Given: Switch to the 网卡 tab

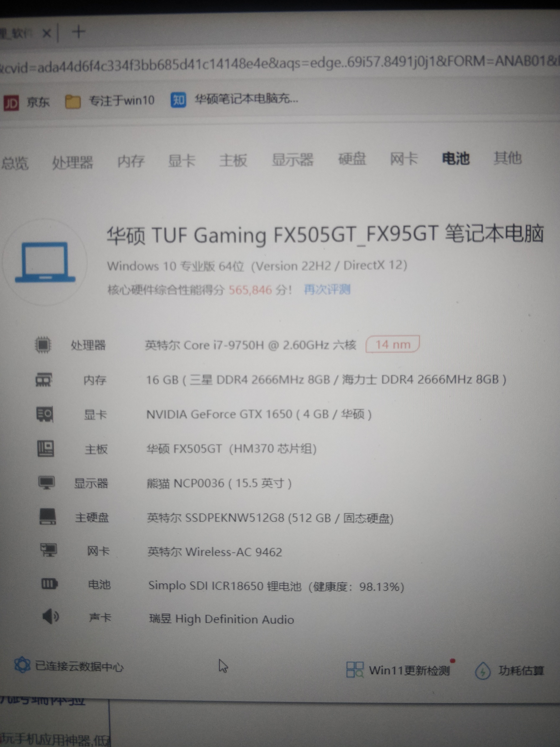Looking at the screenshot, I should click(x=404, y=159).
